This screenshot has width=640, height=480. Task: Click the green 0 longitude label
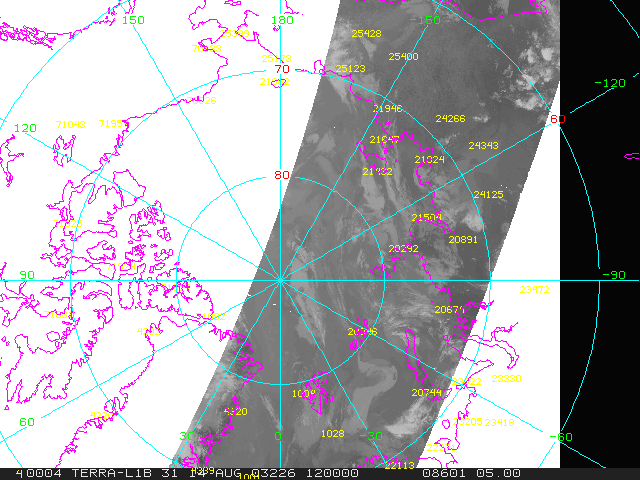278,436
